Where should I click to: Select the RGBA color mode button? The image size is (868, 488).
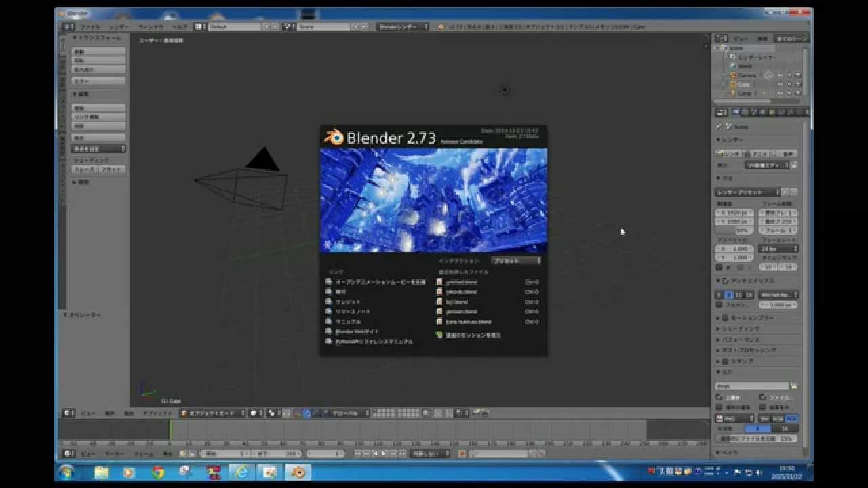point(791,419)
